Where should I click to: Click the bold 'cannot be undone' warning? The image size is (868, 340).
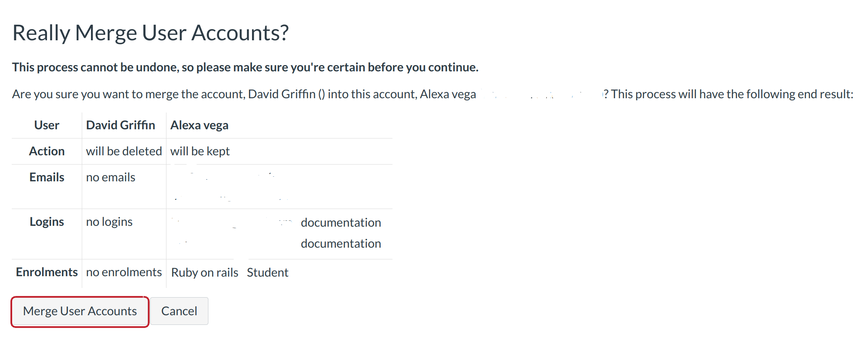point(245,67)
